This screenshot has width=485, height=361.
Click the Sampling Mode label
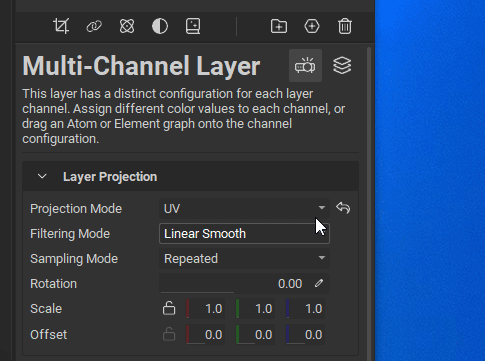pos(74,259)
